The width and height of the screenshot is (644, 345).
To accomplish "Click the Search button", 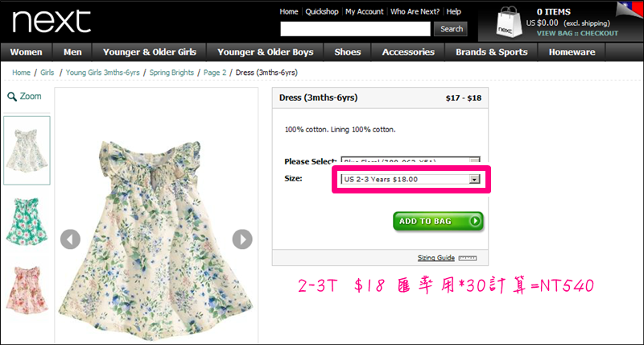I will (x=451, y=29).
